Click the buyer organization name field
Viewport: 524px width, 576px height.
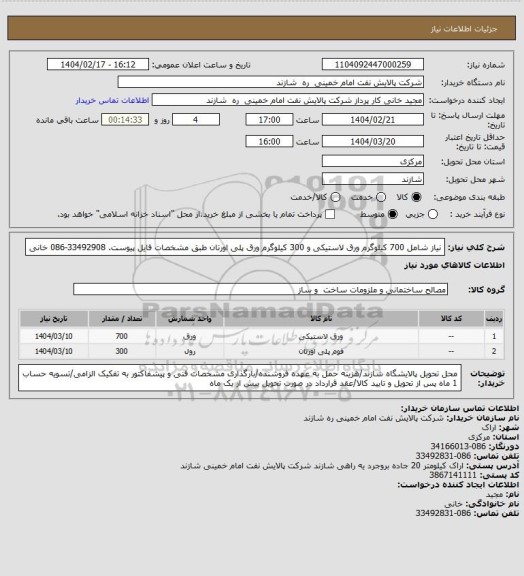click(x=270, y=82)
